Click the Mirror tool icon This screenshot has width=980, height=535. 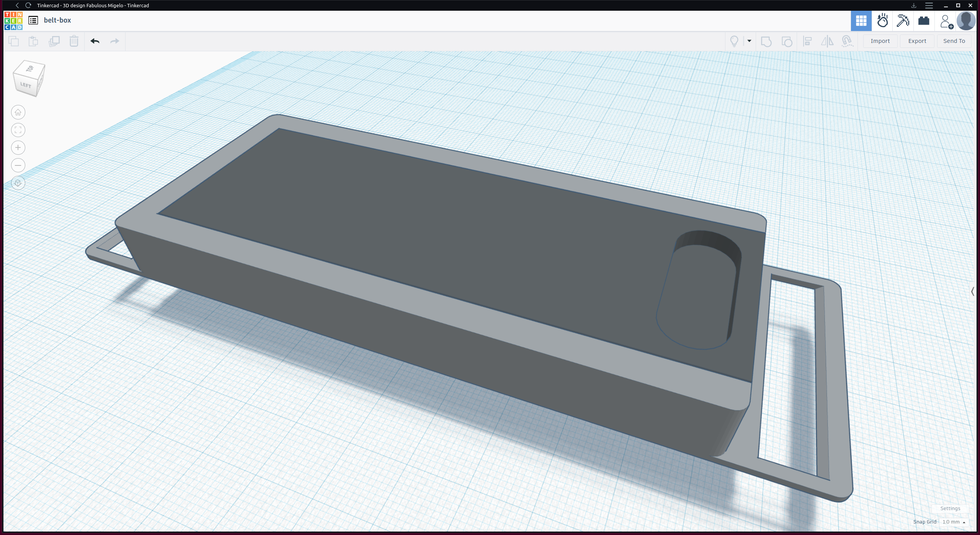827,41
